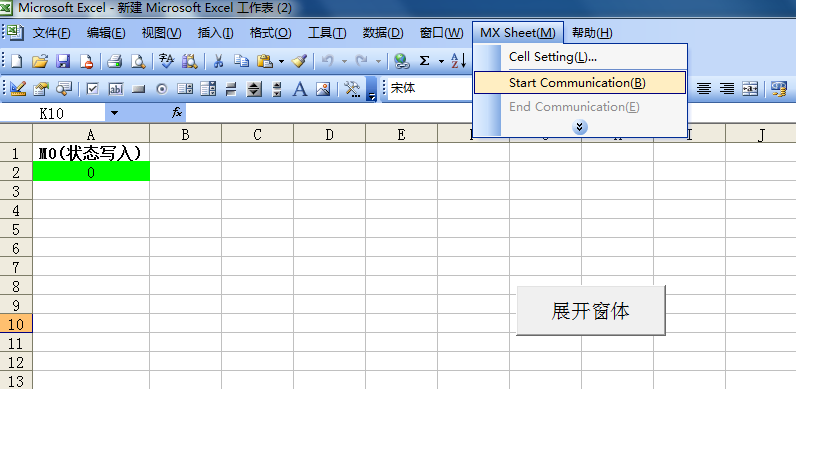Toggle Design Mode in Control Toolbox
This screenshot has width=819, height=460.
coord(18,89)
